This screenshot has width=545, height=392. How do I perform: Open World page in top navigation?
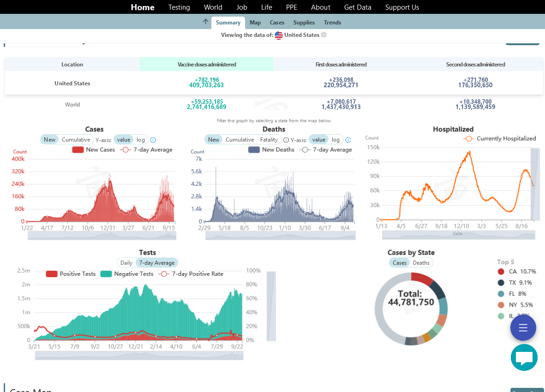tap(213, 7)
